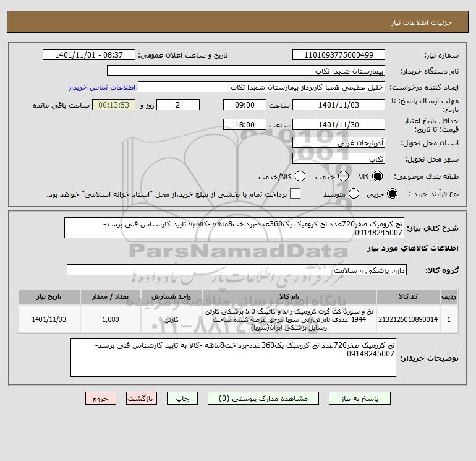Viewport: 476px width, 461px height.
Task: Click the buyer name field بیمارستان شهدا تکاب
Action: (246, 71)
